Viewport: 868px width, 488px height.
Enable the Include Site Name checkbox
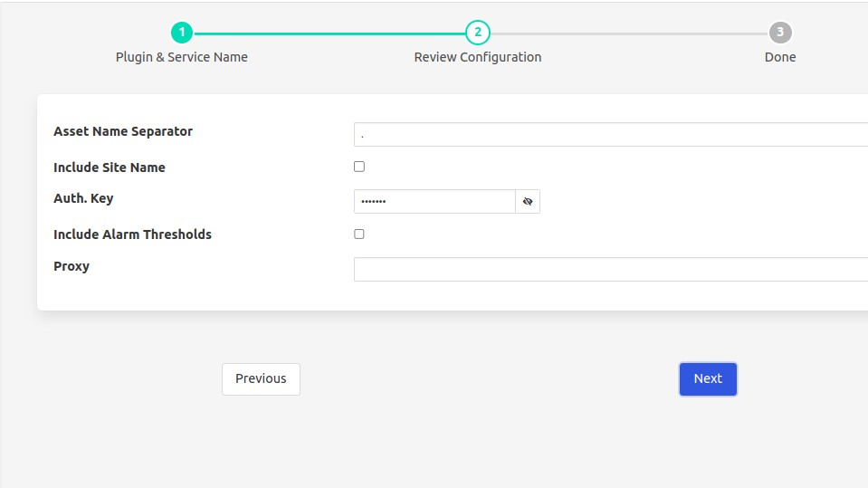coord(359,167)
